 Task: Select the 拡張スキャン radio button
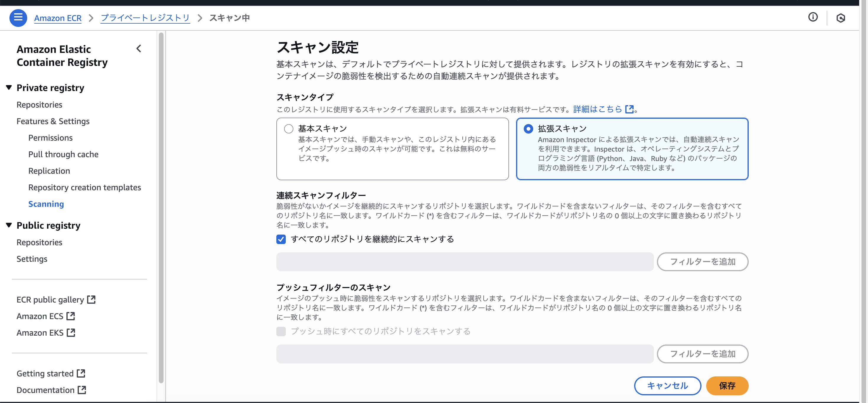(x=528, y=129)
